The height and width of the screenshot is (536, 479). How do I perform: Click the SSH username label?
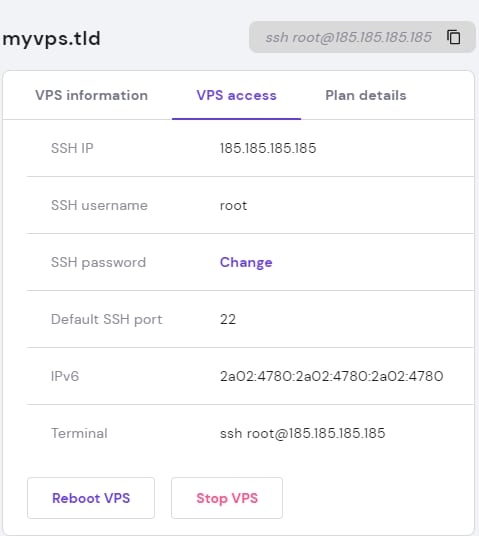99,205
